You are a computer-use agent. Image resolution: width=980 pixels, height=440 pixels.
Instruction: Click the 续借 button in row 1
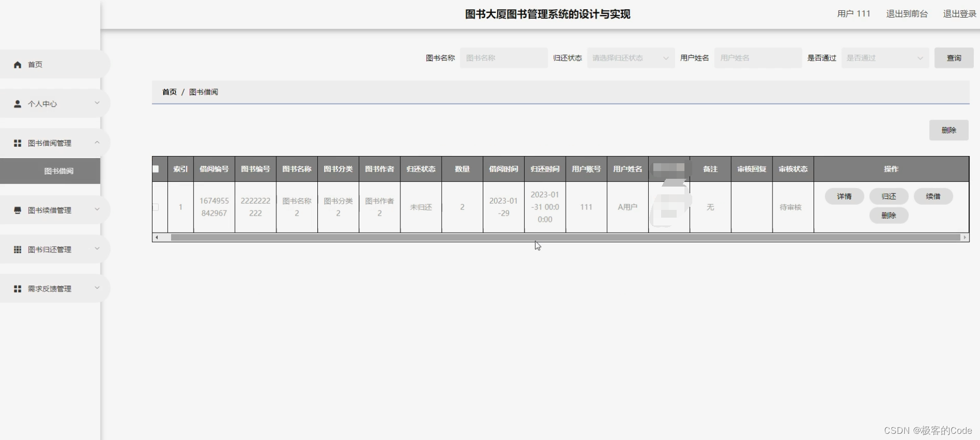tap(933, 196)
